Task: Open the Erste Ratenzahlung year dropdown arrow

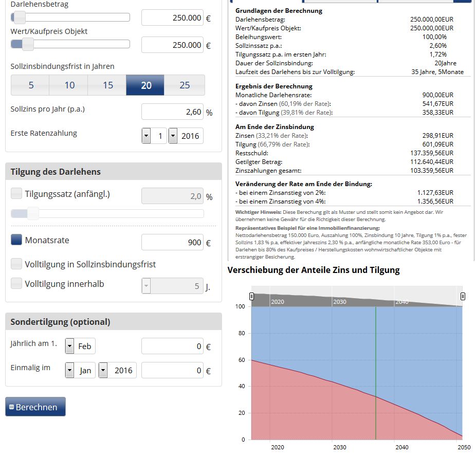Action: (x=173, y=136)
